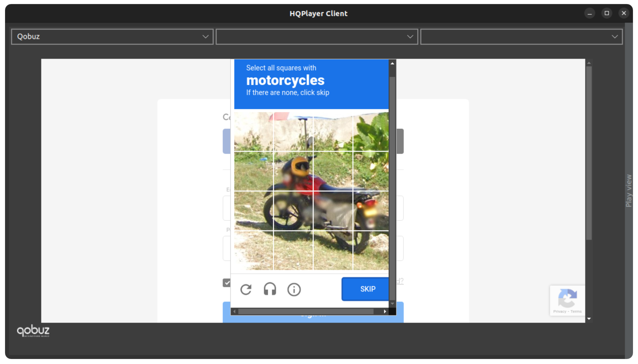Open the Play view side tab
The height and width of the screenshot is (364, 638).
628,191
